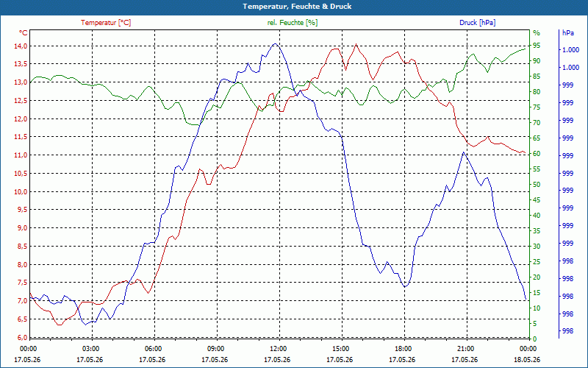Image resolution: width=588 pixels, height=368 pixels.
Task: Click the '8,5' temperature axis value
Action: 22,247
